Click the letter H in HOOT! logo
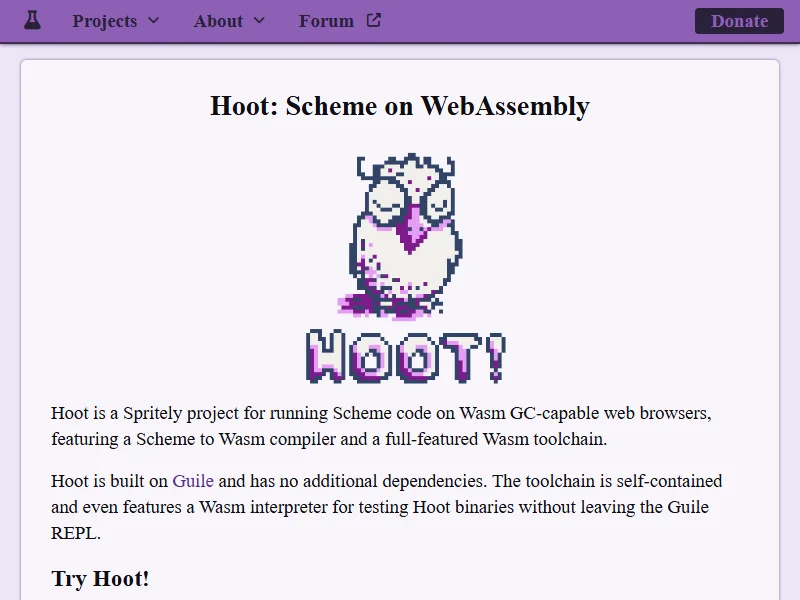The width and height of the screenshot is (800, 600). click(326, 356)
